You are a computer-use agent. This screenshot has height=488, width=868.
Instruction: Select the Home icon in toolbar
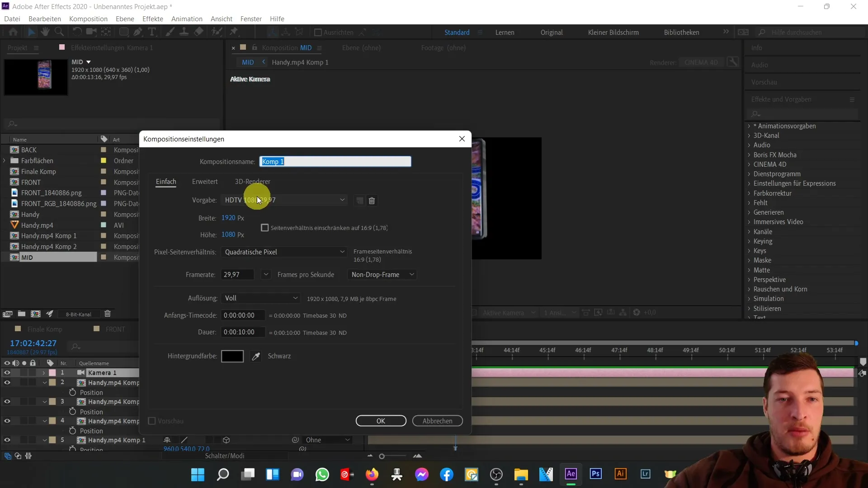click(13, 32)
